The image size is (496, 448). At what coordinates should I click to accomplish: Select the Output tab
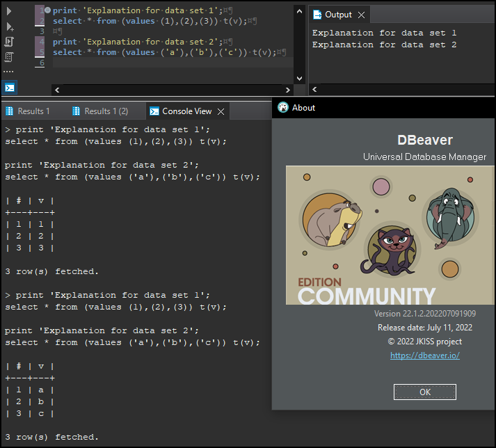(x=338, y=15)
